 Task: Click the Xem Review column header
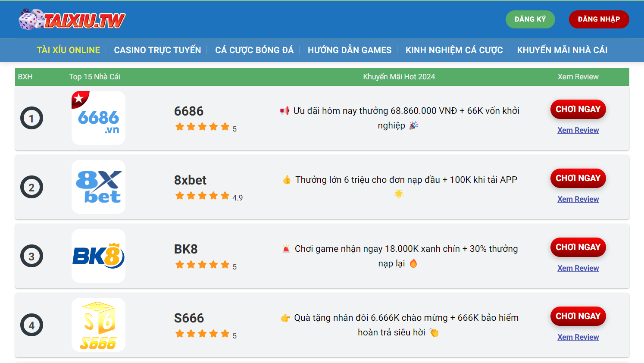click(578, 77)
